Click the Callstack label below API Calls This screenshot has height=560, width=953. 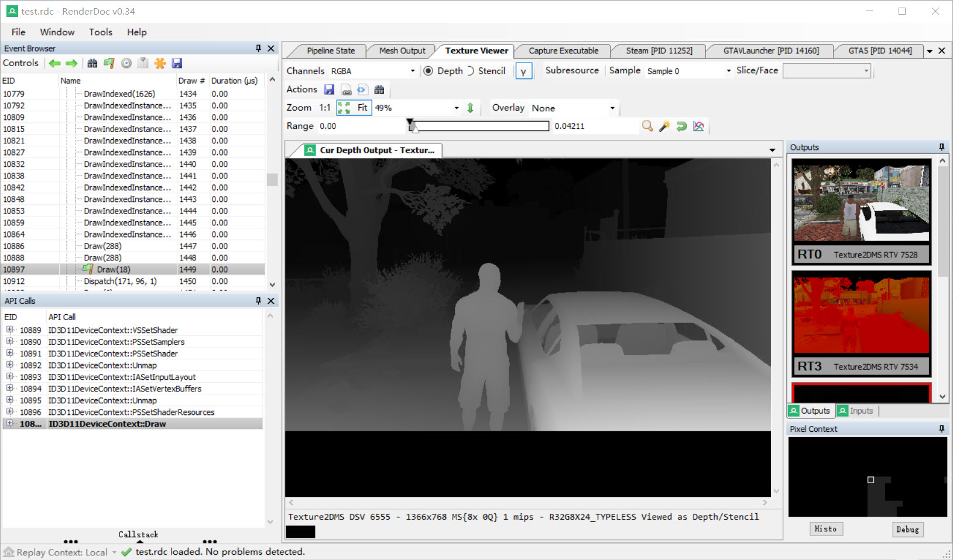coord(138,534)
